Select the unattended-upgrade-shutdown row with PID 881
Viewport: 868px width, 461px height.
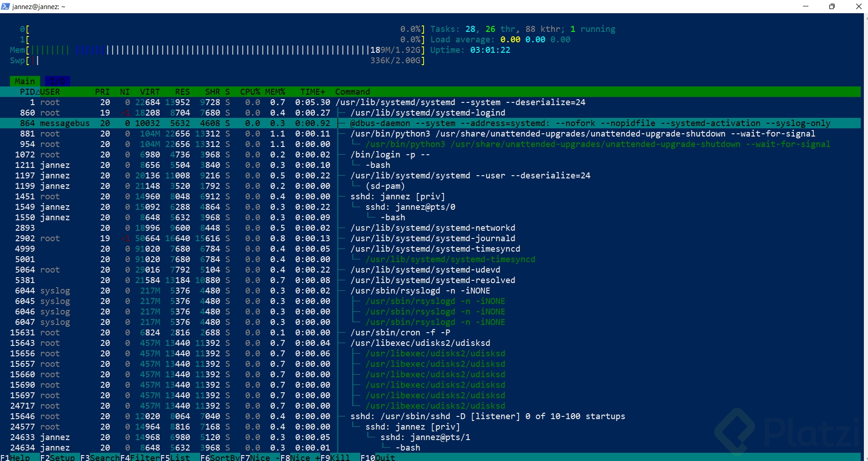430,134
